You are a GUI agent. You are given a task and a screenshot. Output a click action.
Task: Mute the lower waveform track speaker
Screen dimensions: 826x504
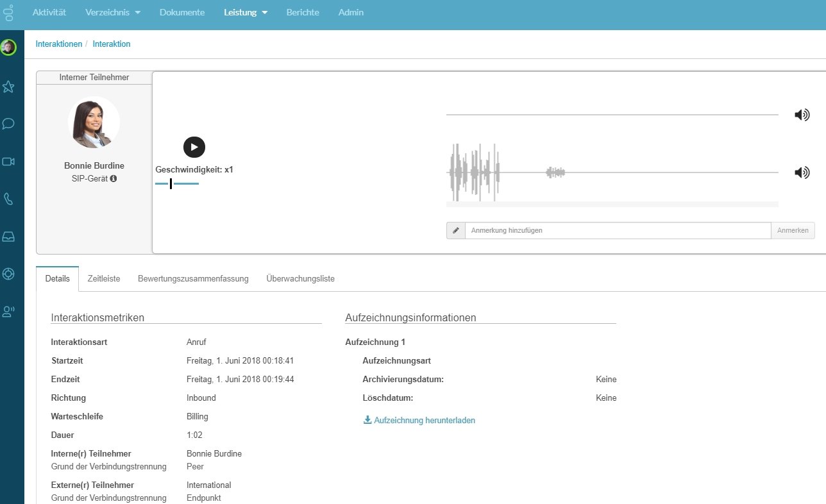point(802,172)
